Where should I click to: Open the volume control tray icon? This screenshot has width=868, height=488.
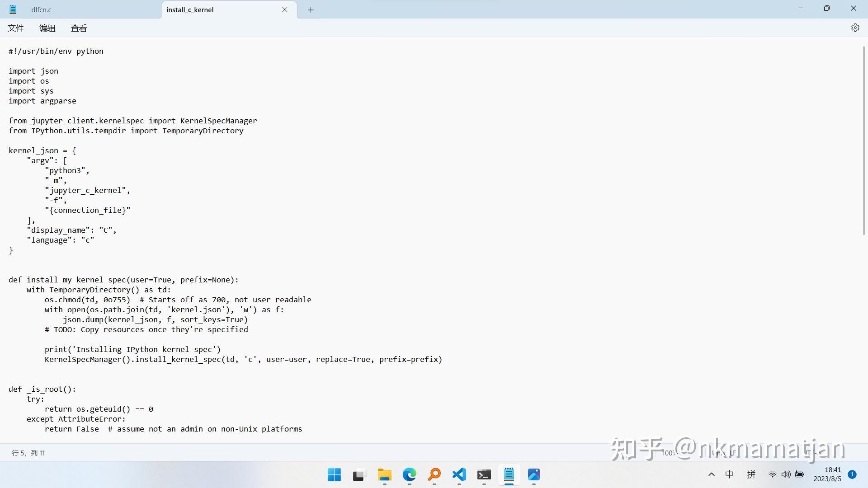pos(786,474)
